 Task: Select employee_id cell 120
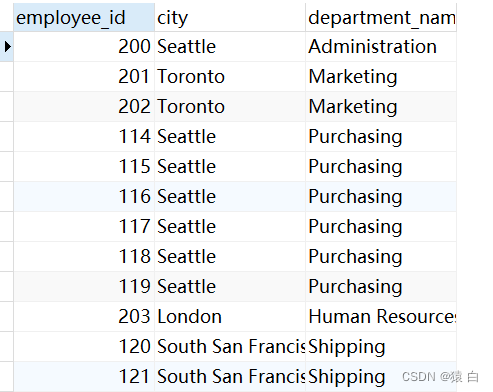pyautogui.click(x=84, y=347)
